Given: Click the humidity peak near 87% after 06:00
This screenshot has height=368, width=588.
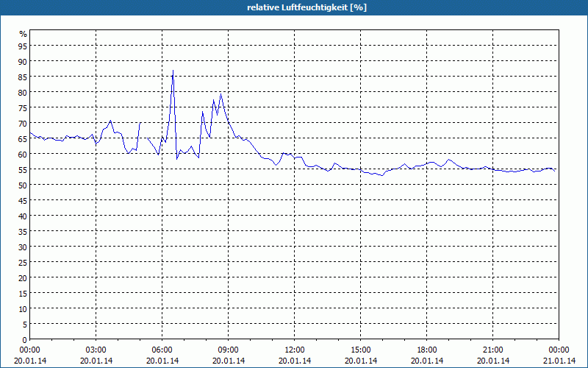Looking at the screenshot, I should click(x=173, y=71).
